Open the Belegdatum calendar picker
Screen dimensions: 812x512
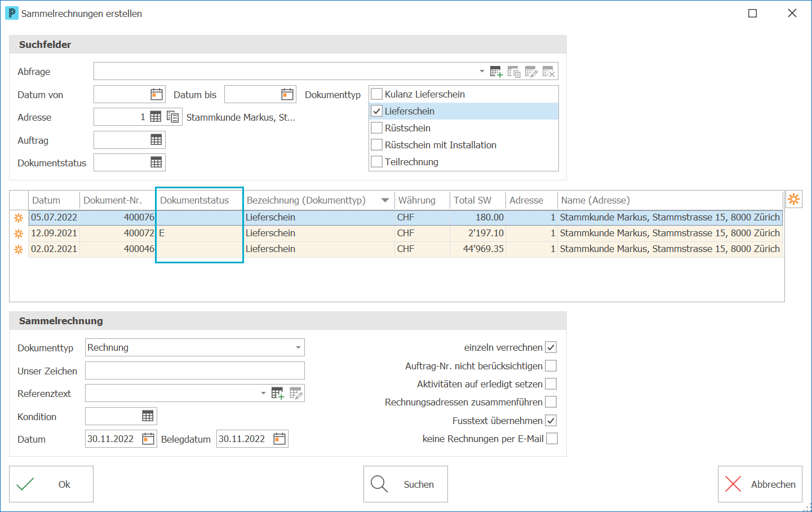279,439
